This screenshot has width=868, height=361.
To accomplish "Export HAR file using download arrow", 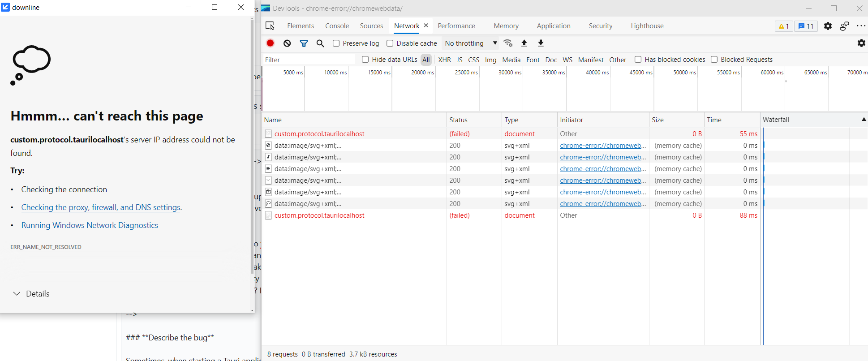I will pyautogui.click(x=541, y=43).
